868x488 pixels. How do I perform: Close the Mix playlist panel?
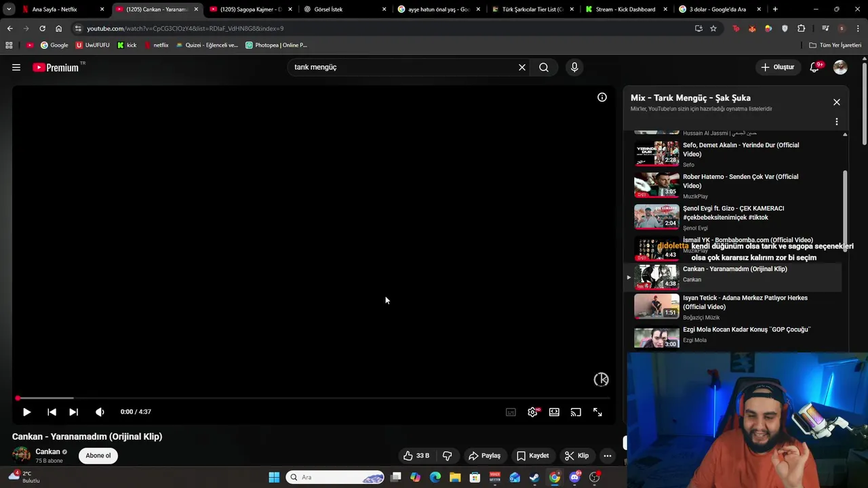point(837,102)
